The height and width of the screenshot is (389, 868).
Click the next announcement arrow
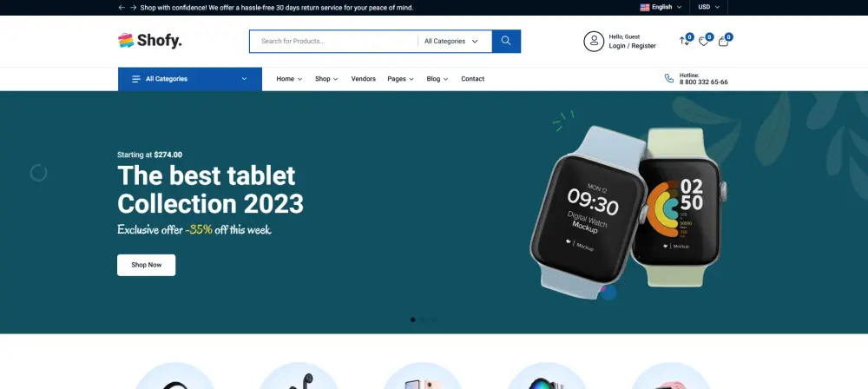pos(133,7)
